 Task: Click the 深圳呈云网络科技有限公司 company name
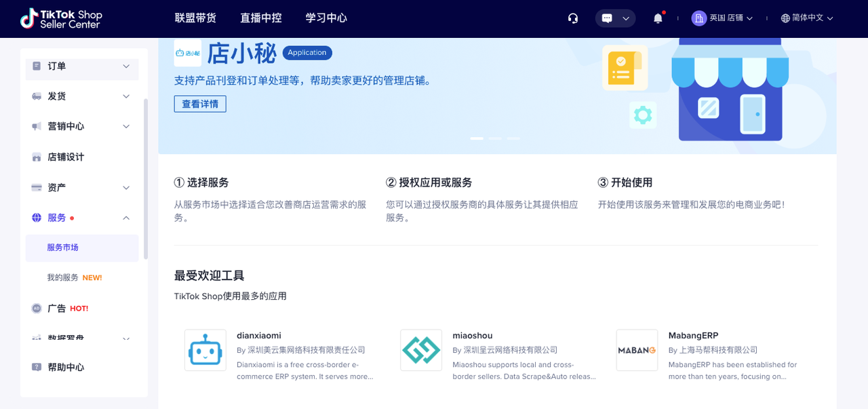[x=511, y=350]
